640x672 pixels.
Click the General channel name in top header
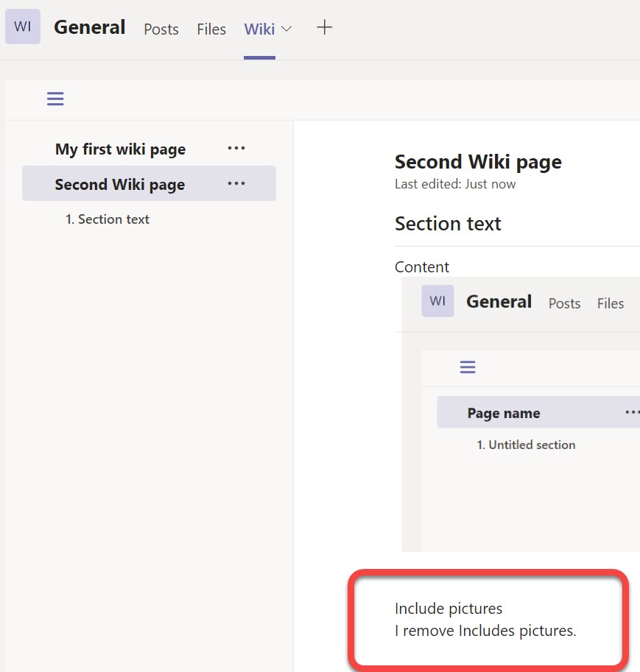click(90, 27)
